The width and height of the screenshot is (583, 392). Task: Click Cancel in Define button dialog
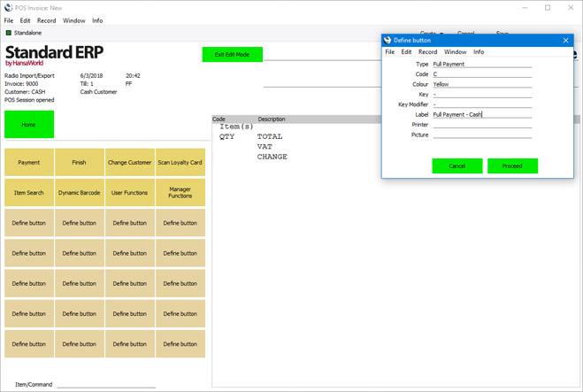[457, 165]
